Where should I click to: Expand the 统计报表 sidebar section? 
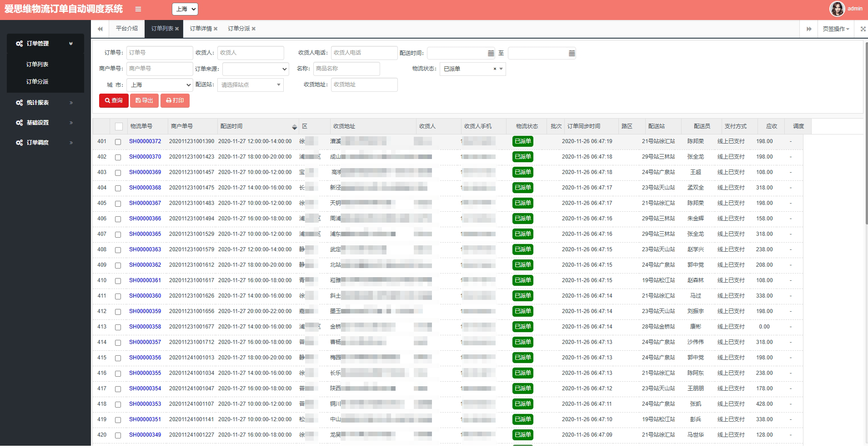tap(71, 103)
